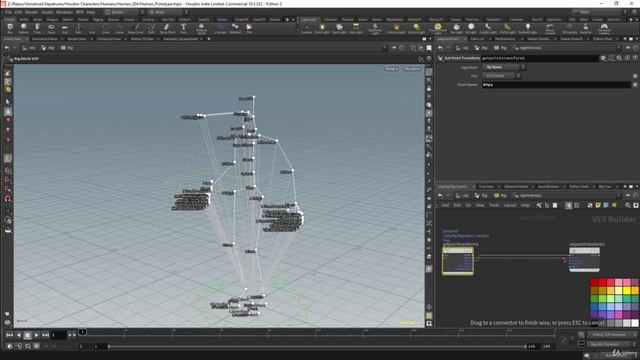Image resolution: width=640 pixels, height=360 pixels.
Task: Select the L-System shelf tool
Action: 220,29
